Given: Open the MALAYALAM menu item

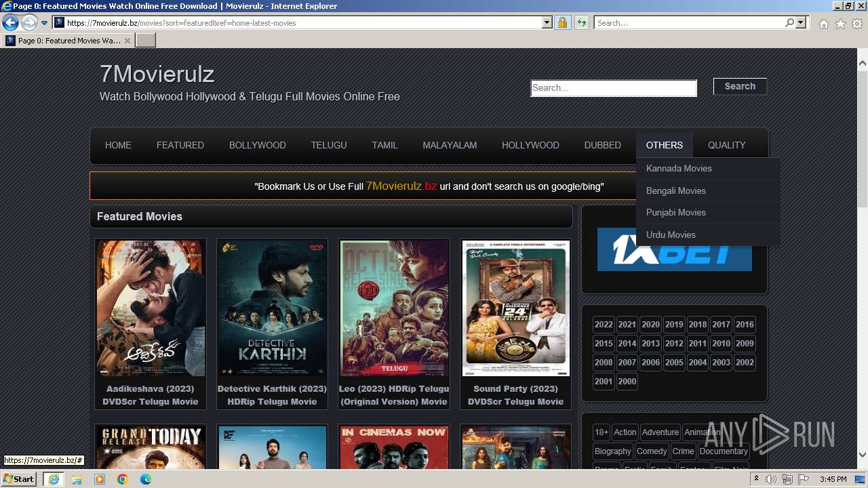Looking at the screenshot, I should [x=450, y=145].
